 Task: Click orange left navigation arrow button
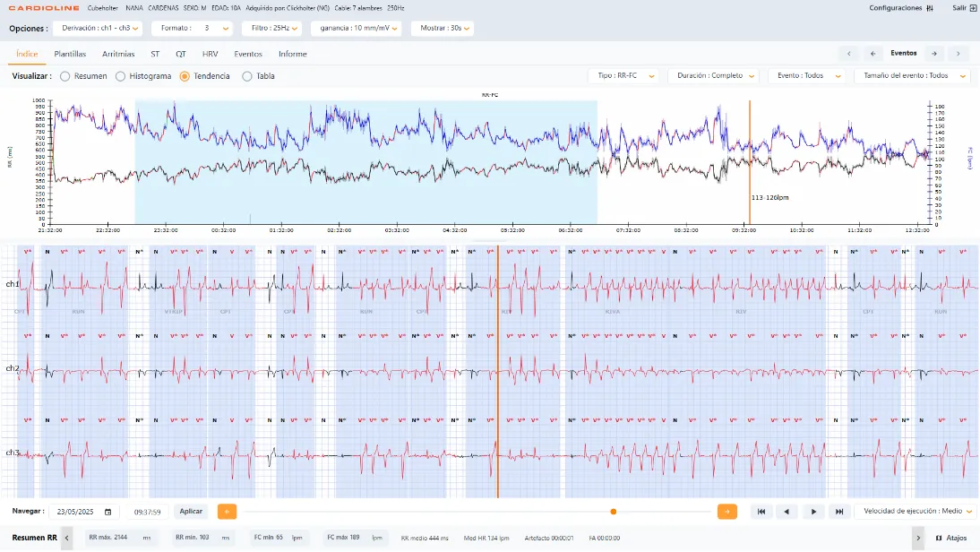227,512
